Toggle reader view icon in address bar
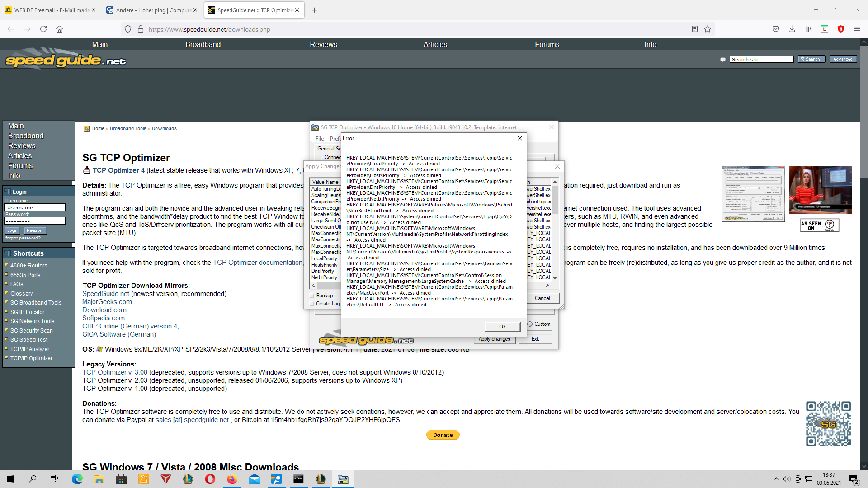The width and height of the screenshot is (868, 488). click(695, 29)
